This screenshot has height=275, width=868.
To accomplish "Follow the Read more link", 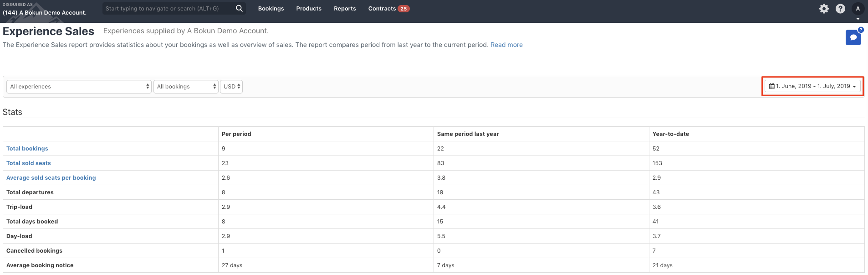I will [506, 45].
